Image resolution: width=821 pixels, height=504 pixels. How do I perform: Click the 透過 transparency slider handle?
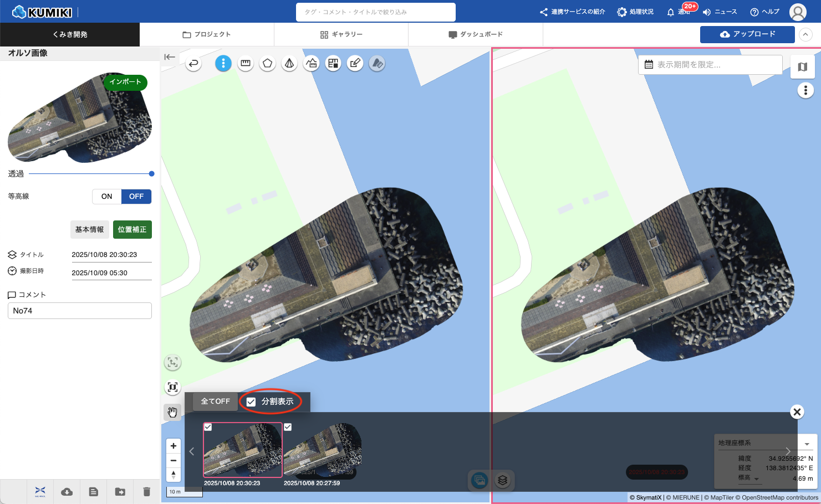pos(151,174)
